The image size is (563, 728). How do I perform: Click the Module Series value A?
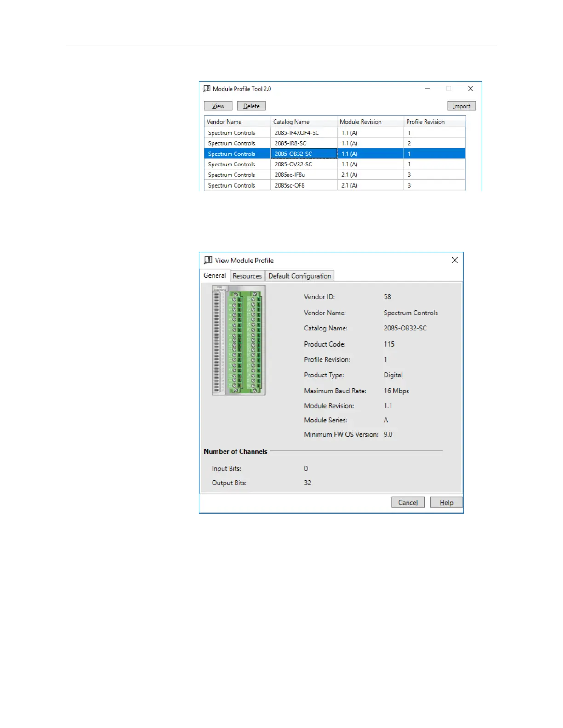click(x=386, y=420)
